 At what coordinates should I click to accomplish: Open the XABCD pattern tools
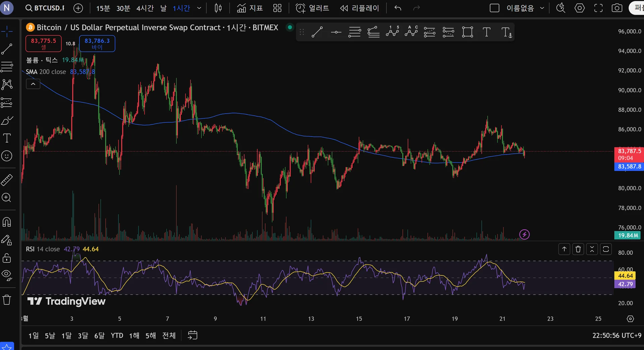point(7,84)
